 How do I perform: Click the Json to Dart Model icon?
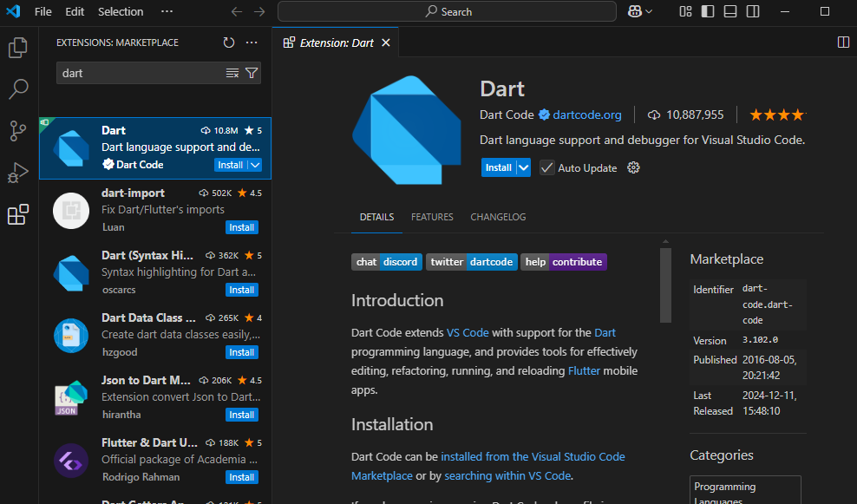71,398
